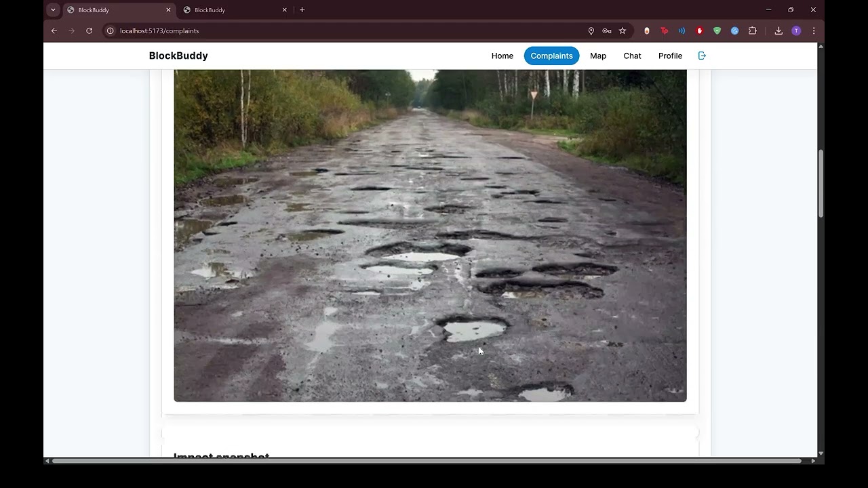Open the downloads icon in Chrome toolbar
Viewport: 868px width, 488px height.
click(778, 30)
